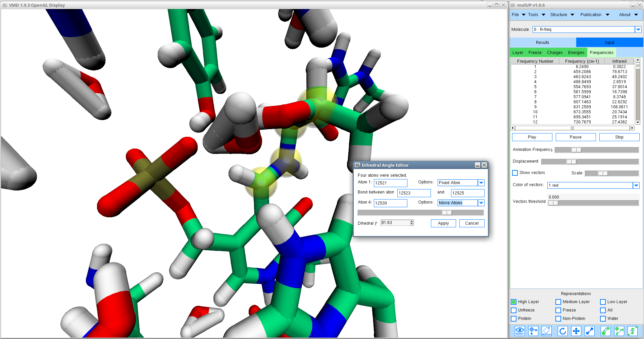Open the Atom 1 Fixed Atom options dropdown

[x=481, y=183]
